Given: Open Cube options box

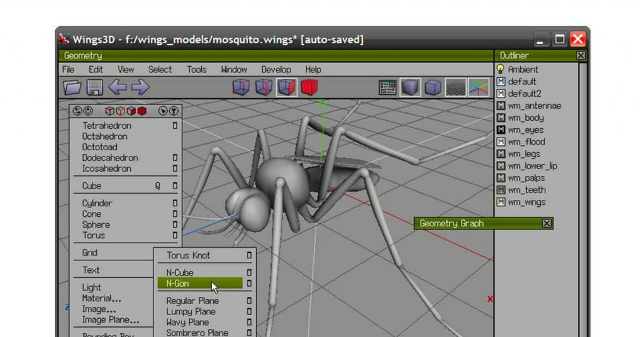Looking at the screenshot, I should pos(175,185).
